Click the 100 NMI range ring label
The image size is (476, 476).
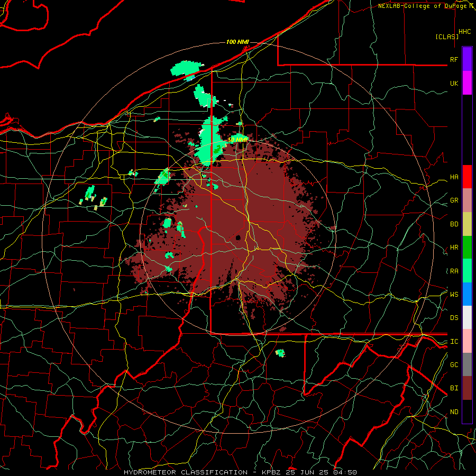[237, 42]
